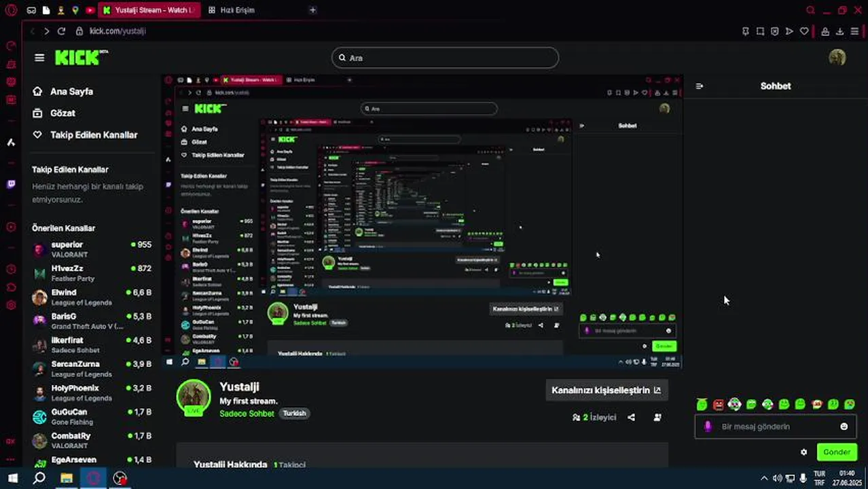Open File Explorer from taskbar
This screenshot has height=489, width=868.
67,478
